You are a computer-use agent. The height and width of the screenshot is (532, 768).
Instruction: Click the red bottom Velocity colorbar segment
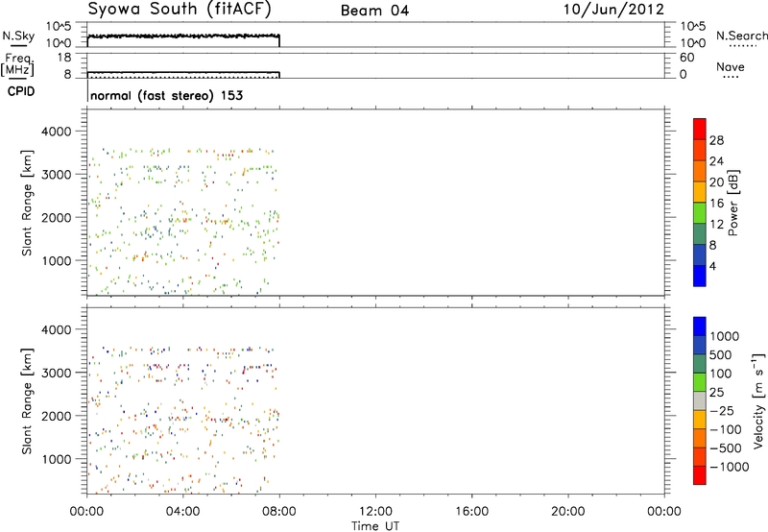point(700,475)
